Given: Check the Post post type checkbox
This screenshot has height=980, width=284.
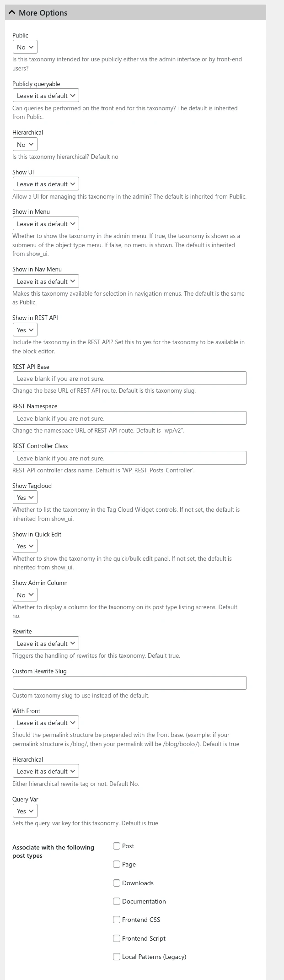Looking at the screenshot, I should tap(117, 846).
